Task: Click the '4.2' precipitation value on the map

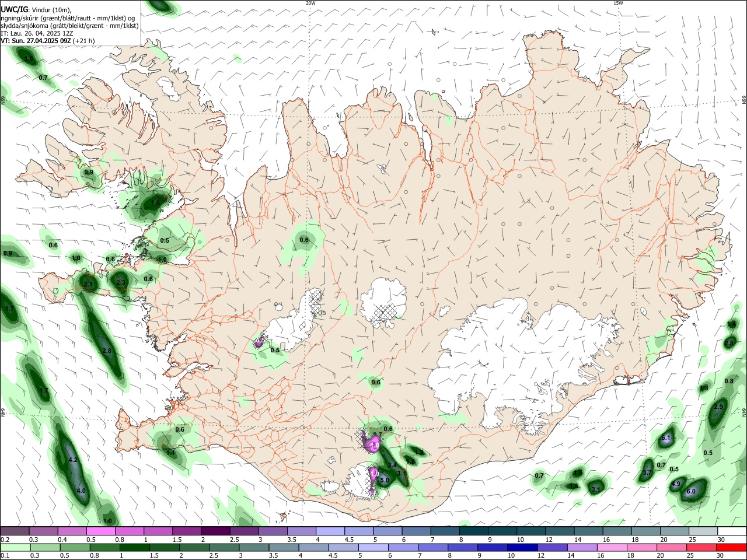Action: [73, 460]
